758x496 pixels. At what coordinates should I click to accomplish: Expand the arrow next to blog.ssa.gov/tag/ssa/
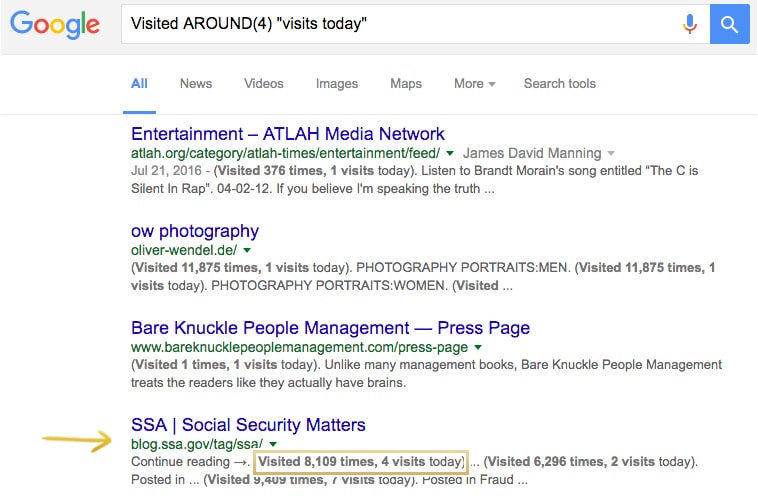(273, 444)
